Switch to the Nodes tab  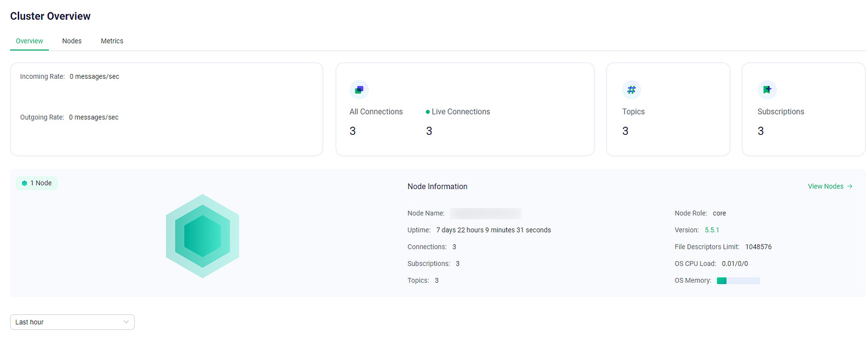point(72,41)
